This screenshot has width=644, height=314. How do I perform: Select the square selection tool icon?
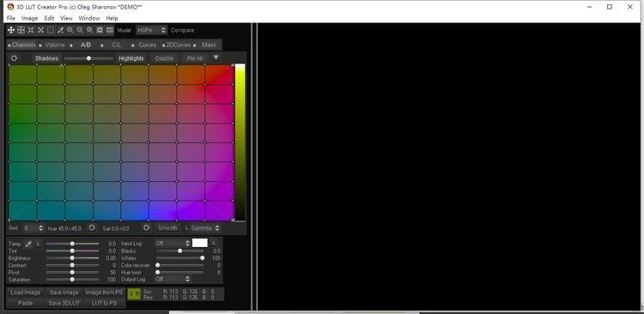coord(51,30)
